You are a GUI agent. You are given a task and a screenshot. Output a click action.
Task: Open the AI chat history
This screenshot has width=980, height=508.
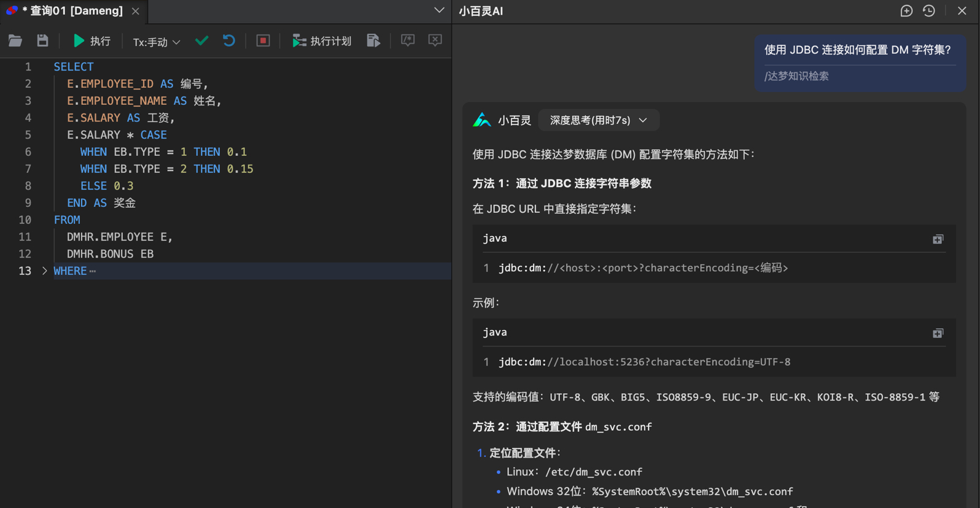coord(929,11)
